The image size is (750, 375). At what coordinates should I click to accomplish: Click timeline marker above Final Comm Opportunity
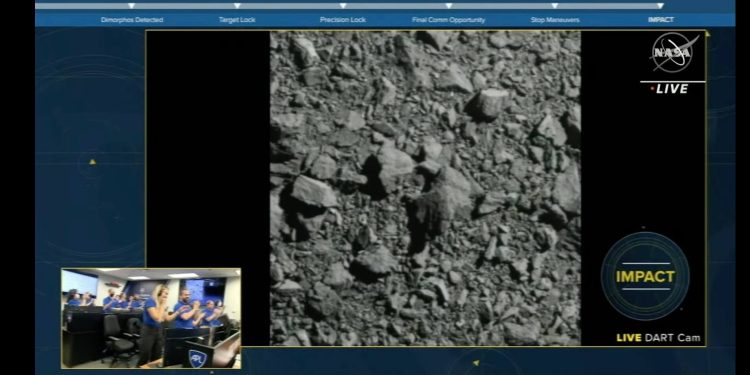tap(449, 6)
